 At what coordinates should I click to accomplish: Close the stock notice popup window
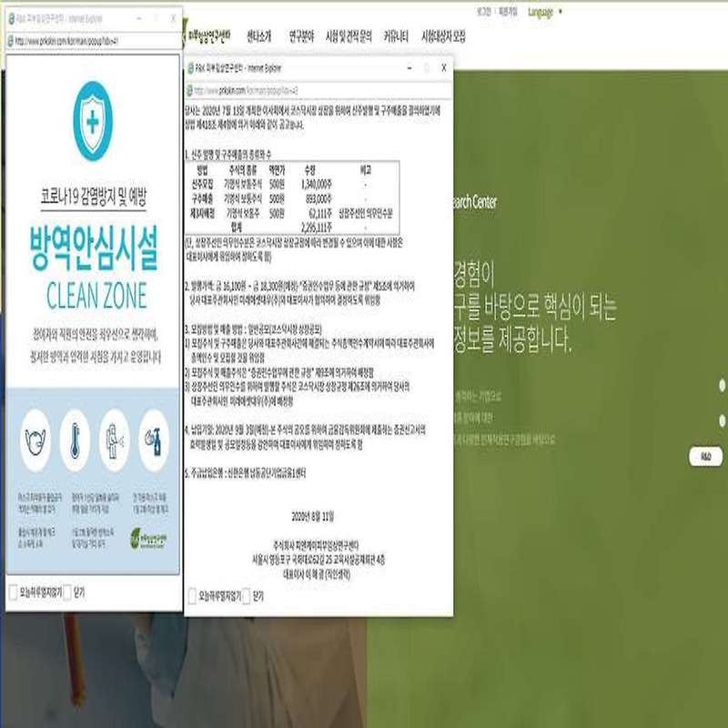(x=444, y=67)
